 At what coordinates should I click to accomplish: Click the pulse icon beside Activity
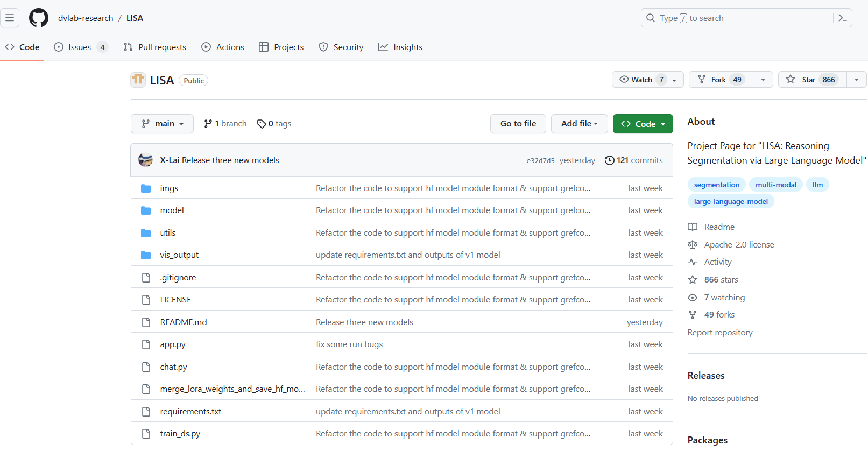click(693, 262)
